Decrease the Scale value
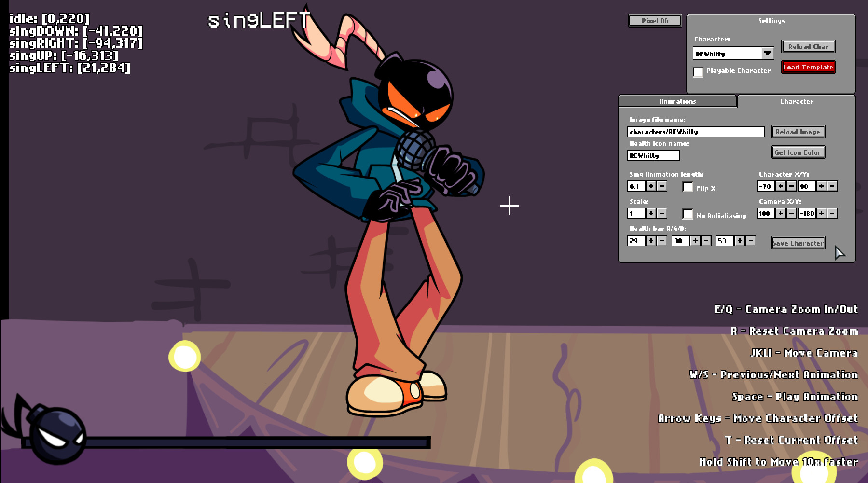Viewport: 868px width, 483px height. (x=661, y=213)
